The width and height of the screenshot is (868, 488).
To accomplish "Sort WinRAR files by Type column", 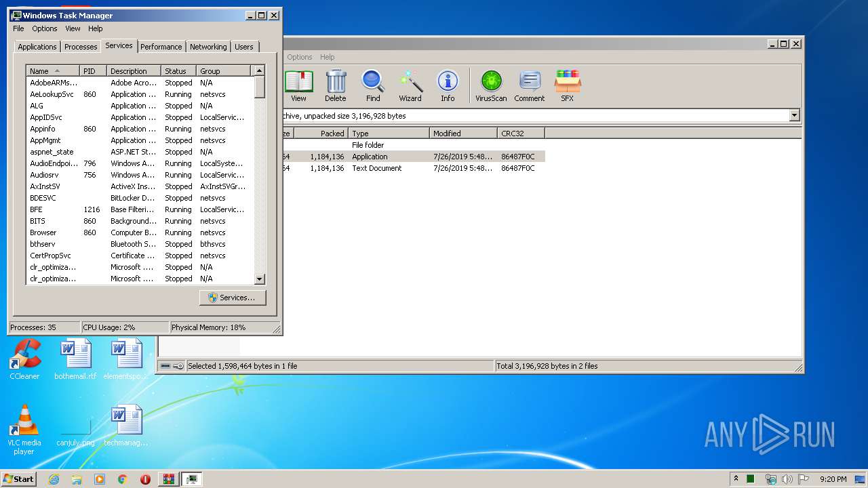I will 389,134.
